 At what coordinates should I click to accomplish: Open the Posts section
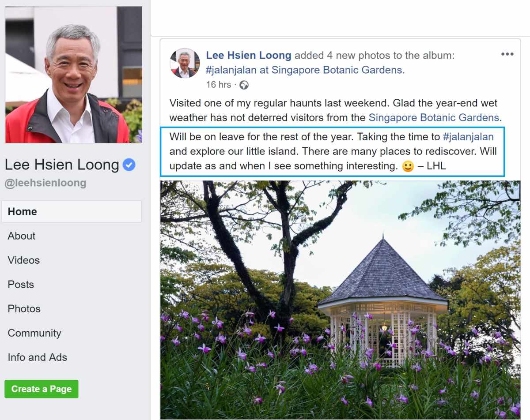click(21, 284)
